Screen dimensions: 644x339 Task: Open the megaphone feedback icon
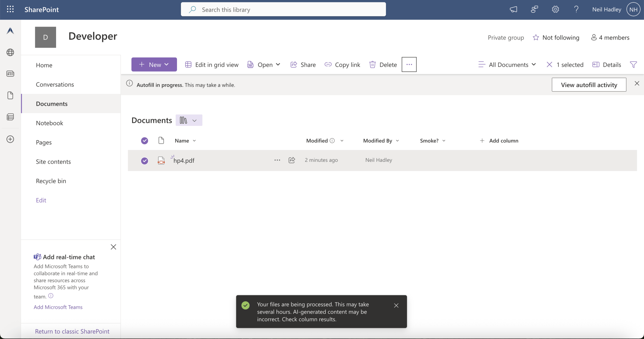513,9
